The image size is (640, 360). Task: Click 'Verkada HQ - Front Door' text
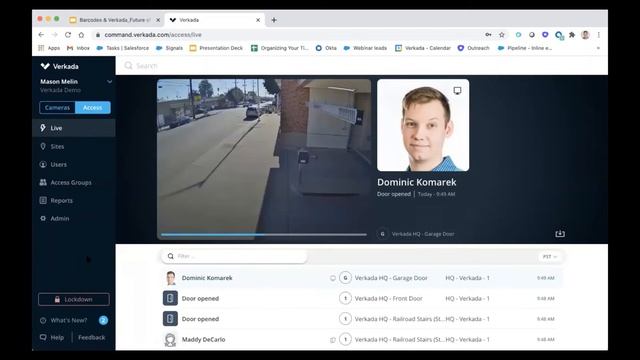coord(389,298)
